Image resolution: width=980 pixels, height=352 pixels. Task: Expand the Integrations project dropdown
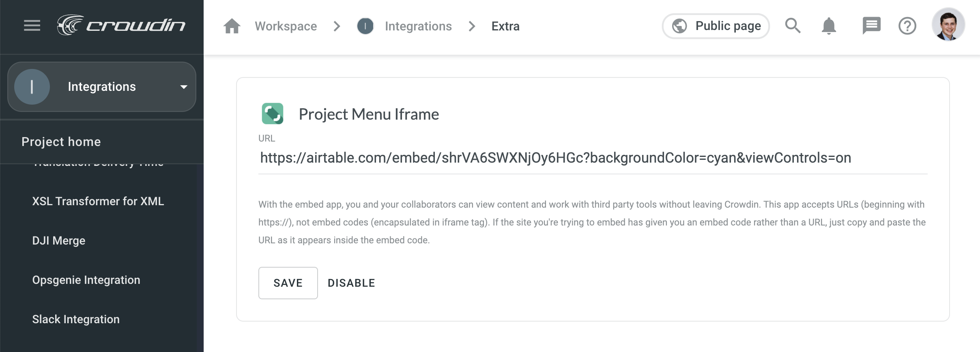[x=102, y=87]
